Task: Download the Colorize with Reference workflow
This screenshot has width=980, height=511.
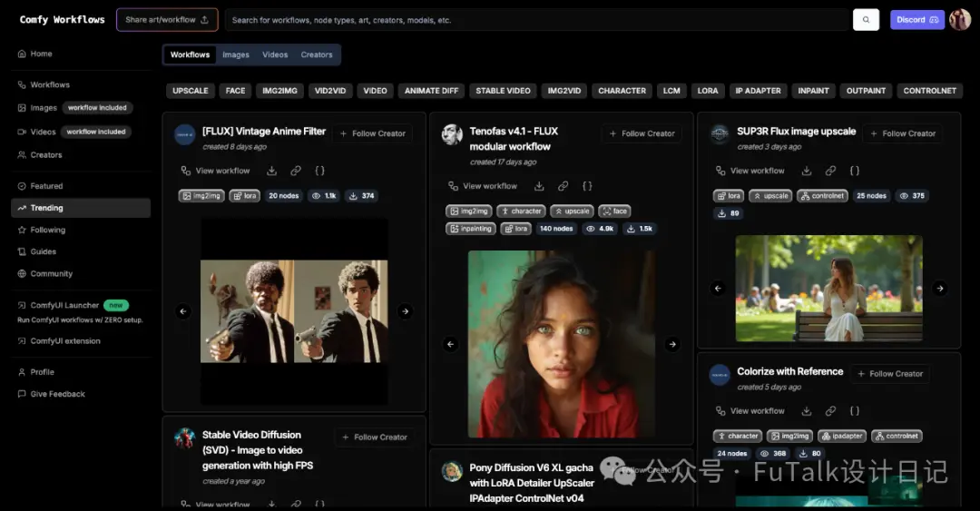Action: [807, 411]
